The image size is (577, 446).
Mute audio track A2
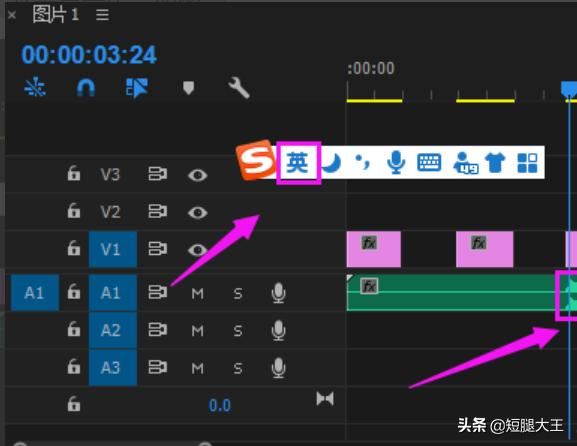click(198, 331)
